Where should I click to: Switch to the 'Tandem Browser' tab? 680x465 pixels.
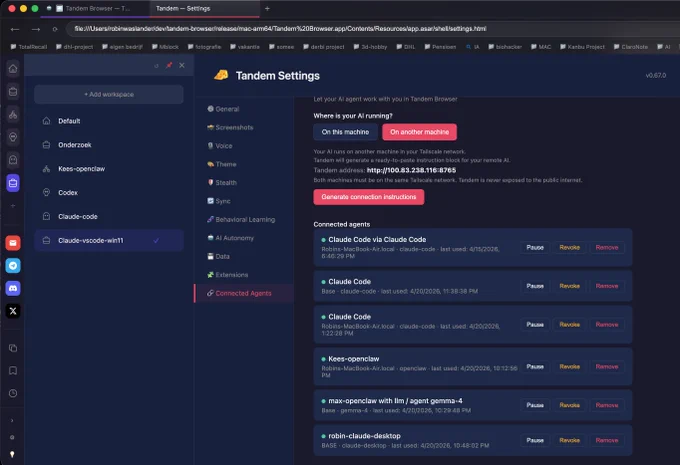(95, 8)
